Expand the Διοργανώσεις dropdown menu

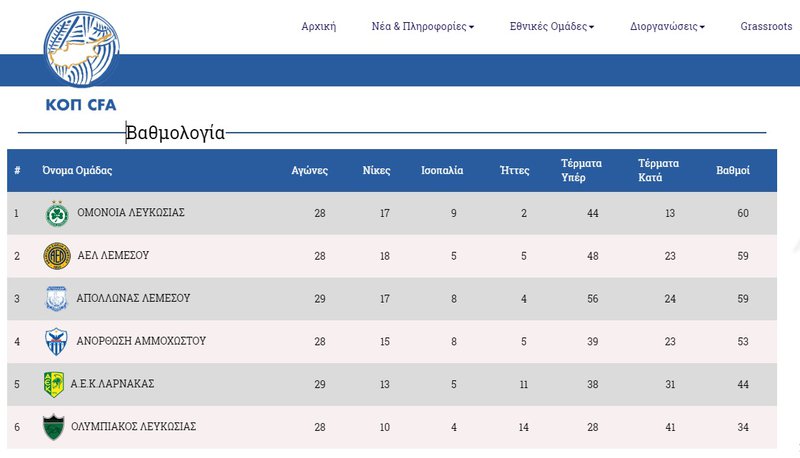(x=667, y=27)
